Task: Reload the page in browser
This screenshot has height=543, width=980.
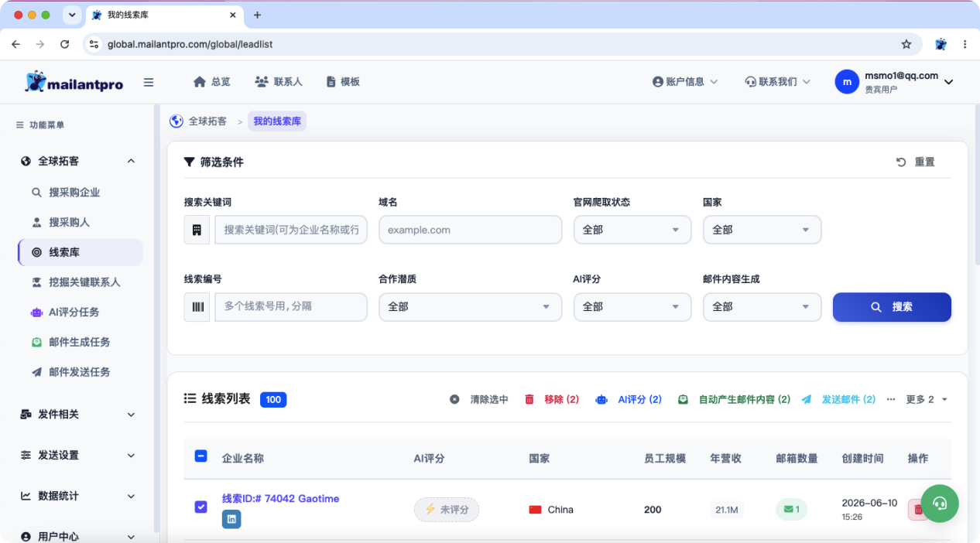Action: click(65, 44)
